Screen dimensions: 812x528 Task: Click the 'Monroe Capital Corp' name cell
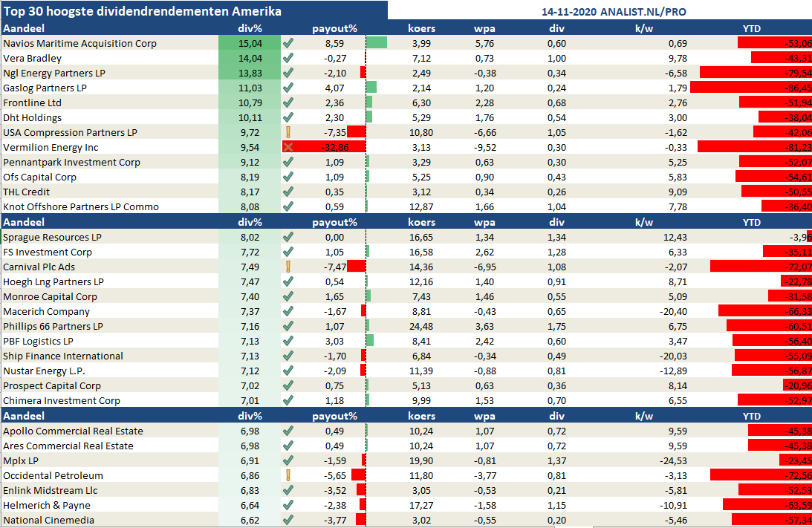[x=51, y=297]
